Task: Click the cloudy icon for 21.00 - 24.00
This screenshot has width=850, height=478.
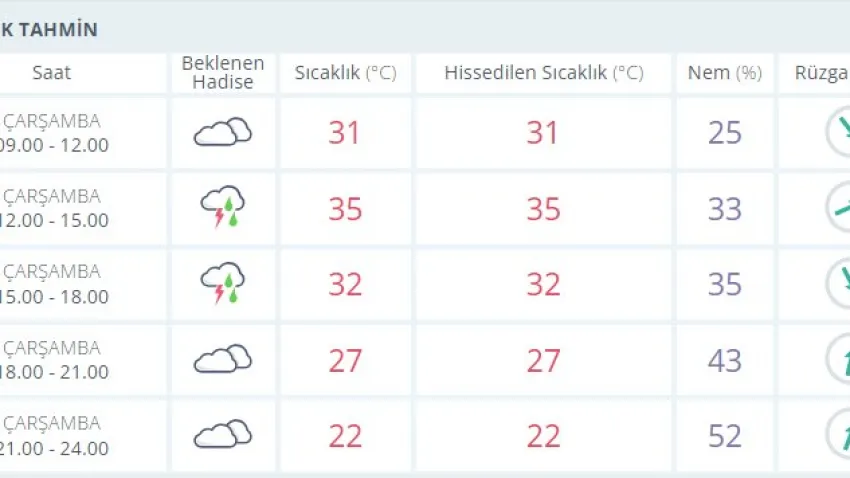Action: tap(222, 435)
